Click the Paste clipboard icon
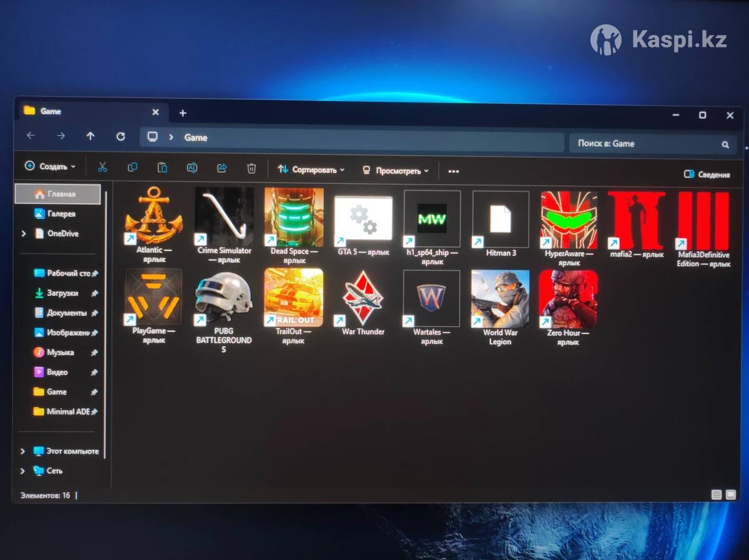The width and height of the screenshot is (749, 560). pyautogui.click(x=162, y=167)
